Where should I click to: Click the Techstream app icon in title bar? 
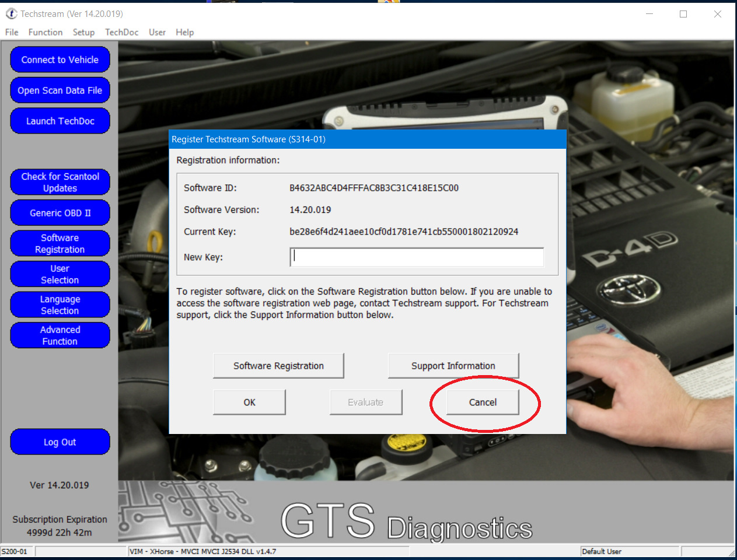[x=11, y=13]
